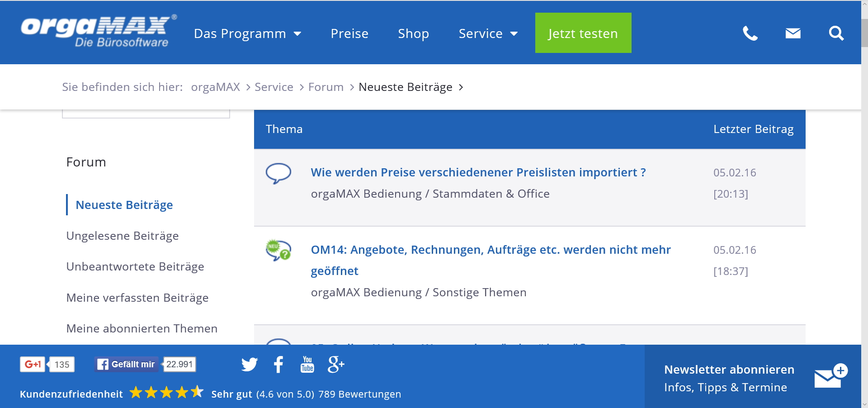Open the search magnifier icon
The image size is (868, 408).
pos(836,33)
